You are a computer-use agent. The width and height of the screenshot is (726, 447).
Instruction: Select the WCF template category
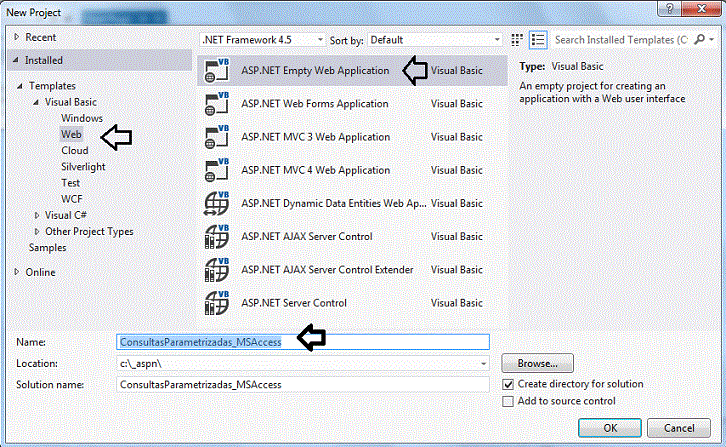coord(72,199)
